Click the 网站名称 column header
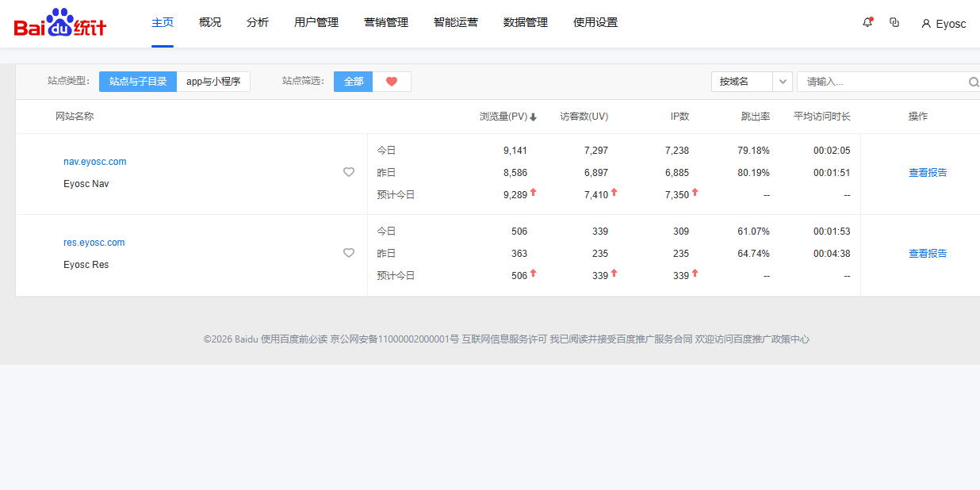 pos(75,117)
